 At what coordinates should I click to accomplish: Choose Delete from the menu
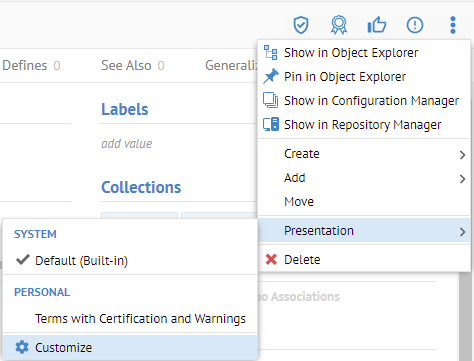point(364,259)
